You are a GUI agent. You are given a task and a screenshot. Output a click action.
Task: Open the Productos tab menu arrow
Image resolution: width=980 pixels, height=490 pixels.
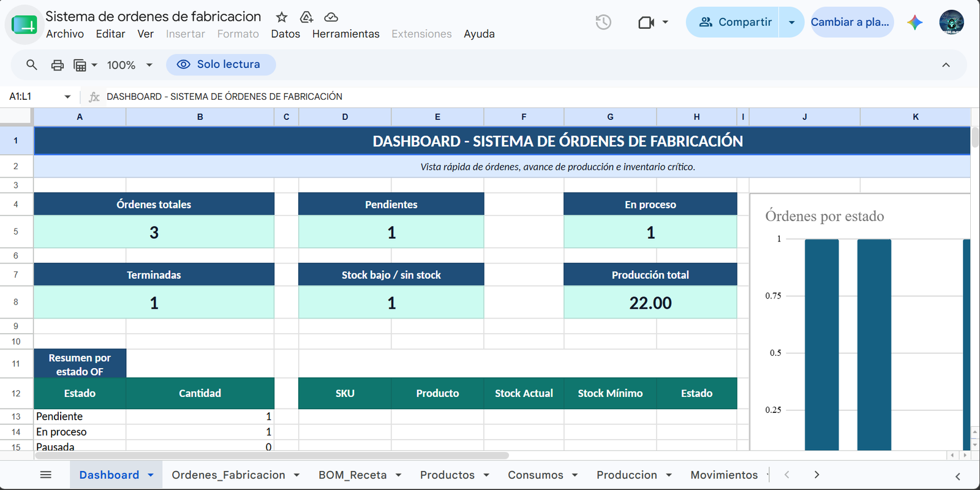coord(486,475)
